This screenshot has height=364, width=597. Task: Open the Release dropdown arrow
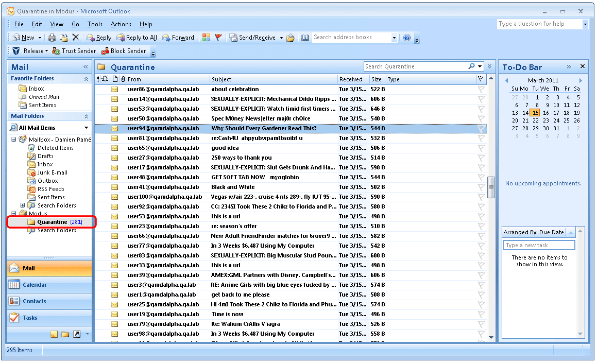[x=46, y=51]
